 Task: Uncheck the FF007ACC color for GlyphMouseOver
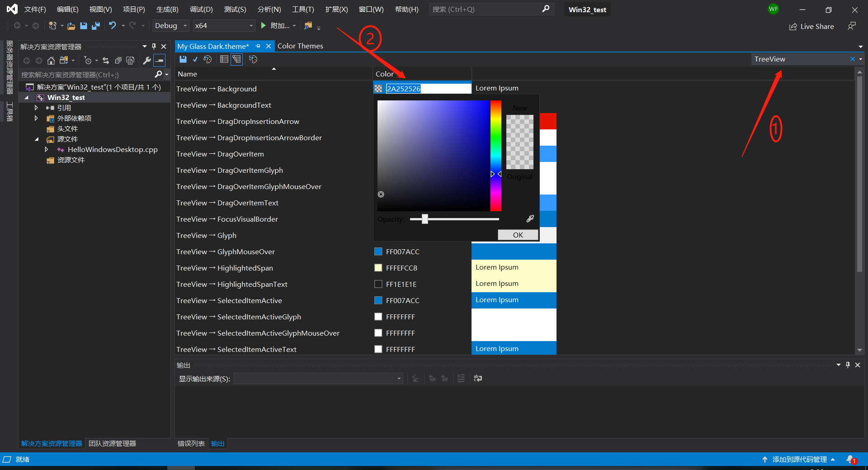(378, 252)
